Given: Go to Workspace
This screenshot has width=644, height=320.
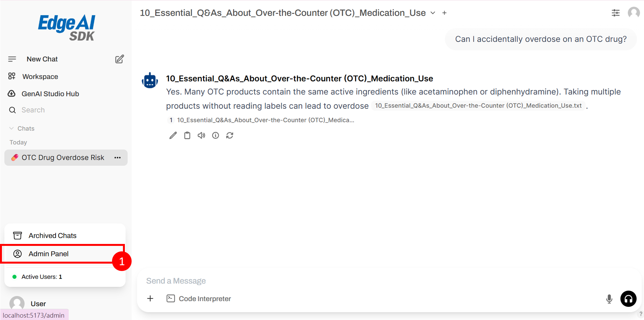Looking at the screenshot, I should [40, 77].
